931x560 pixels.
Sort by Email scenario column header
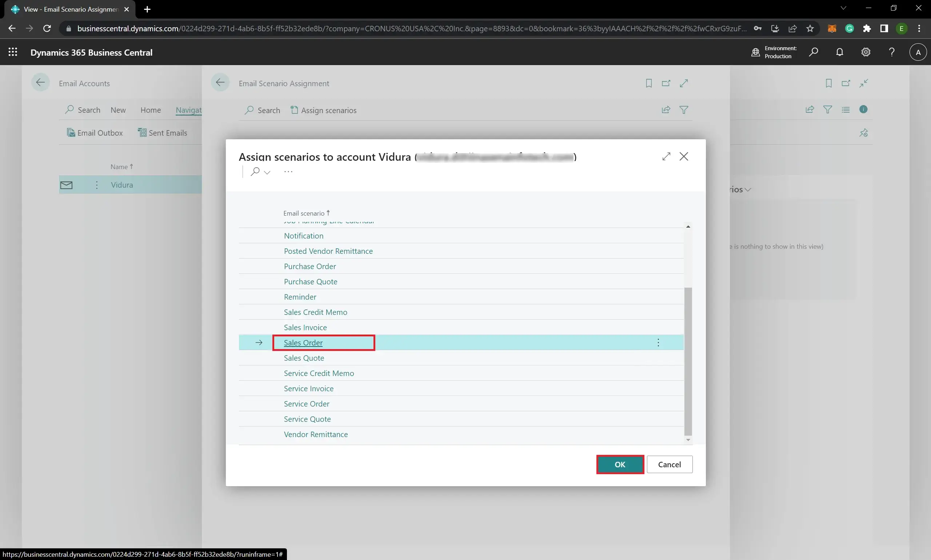307,213
